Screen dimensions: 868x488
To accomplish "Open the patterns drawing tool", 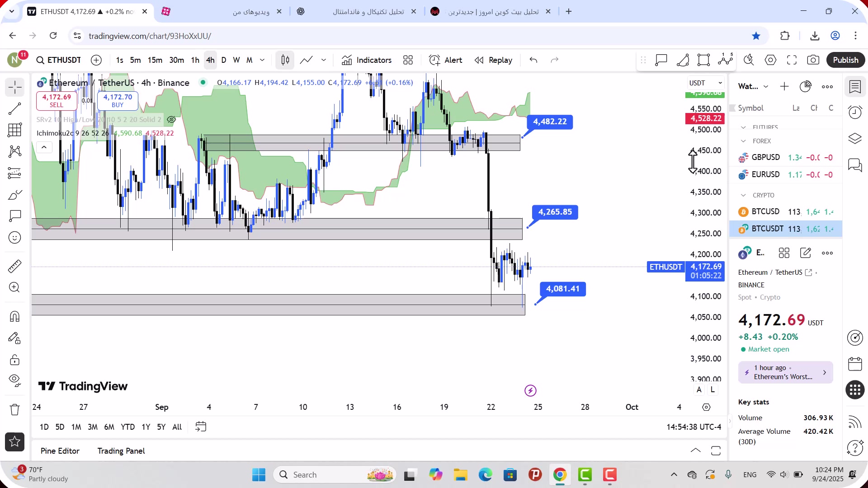I will [x=14, y=151].
